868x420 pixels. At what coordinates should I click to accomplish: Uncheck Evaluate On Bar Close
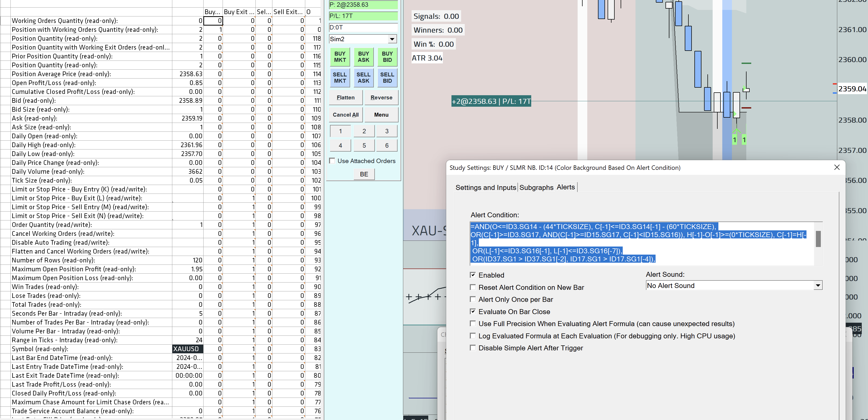473,311
